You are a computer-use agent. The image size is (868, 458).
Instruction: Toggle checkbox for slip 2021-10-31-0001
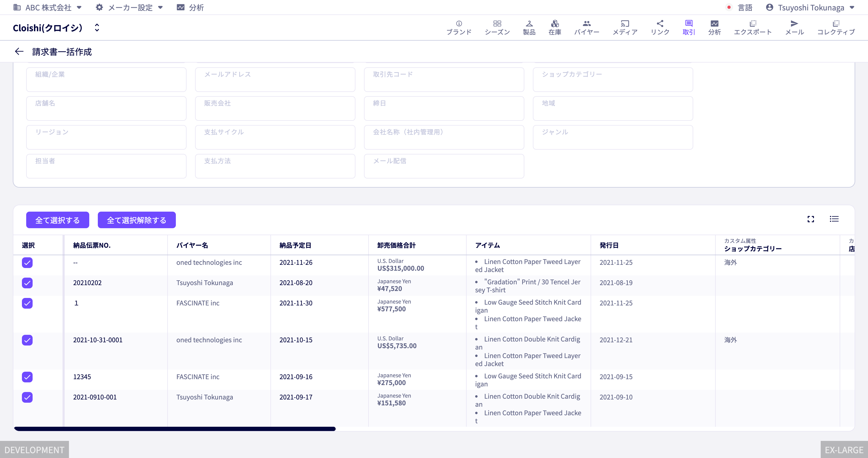pyautogui.click(x=27, y=340)
